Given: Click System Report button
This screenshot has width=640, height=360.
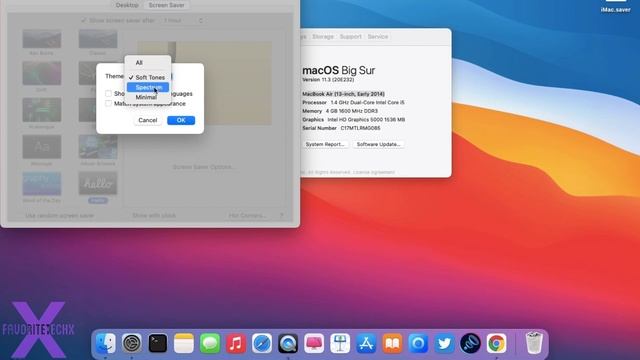Looking at the screenshot, I should point(325,144).
